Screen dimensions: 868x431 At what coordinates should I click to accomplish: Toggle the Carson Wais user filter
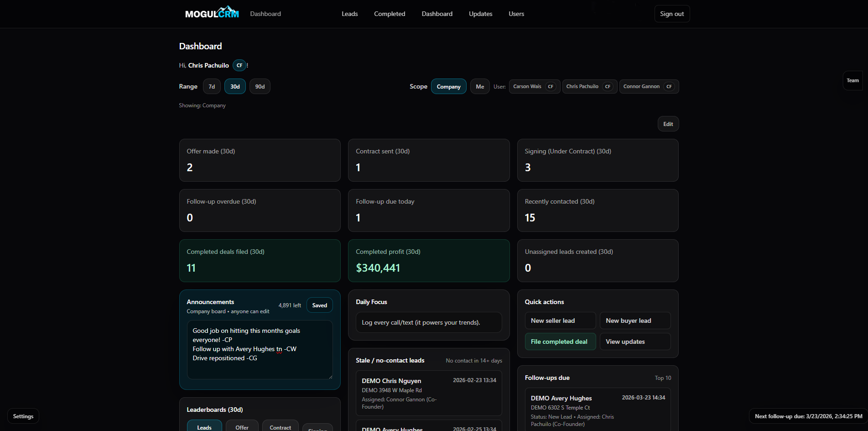(x=534, y=86)
